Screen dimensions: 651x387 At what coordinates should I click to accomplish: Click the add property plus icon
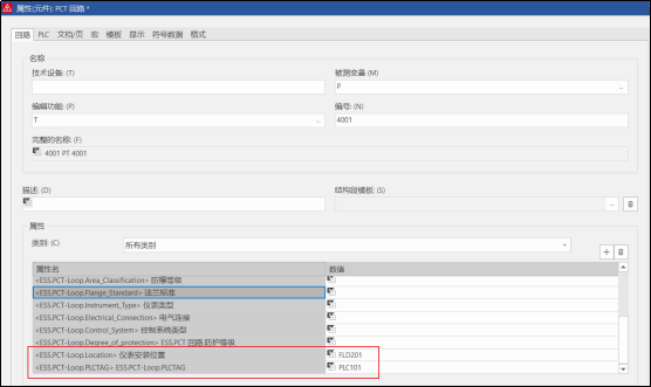(x=606, y=252)
